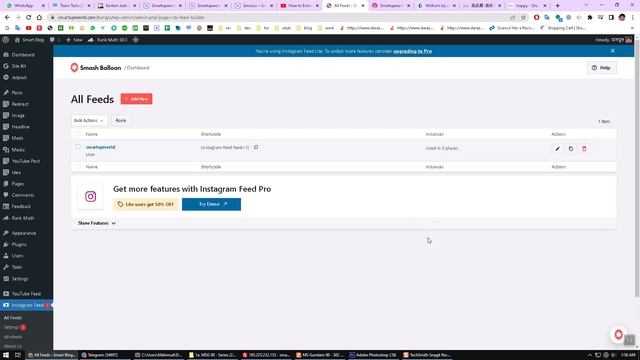Screen dimensions: 640x360
Task: Select all feeds with header checkbox
Action: point(78,134)
